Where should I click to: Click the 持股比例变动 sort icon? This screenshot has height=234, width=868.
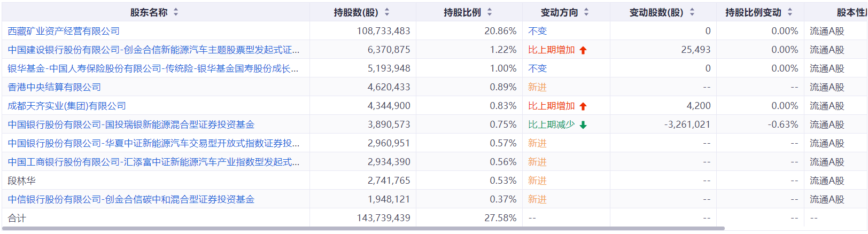(790, 12)
